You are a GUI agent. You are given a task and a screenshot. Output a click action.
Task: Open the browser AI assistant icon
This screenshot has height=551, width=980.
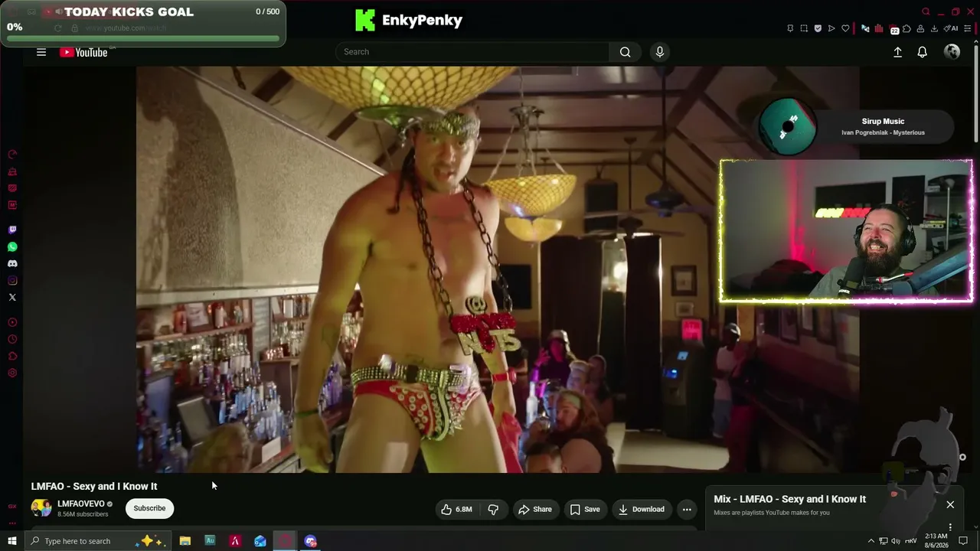click(x=952, y=28)
